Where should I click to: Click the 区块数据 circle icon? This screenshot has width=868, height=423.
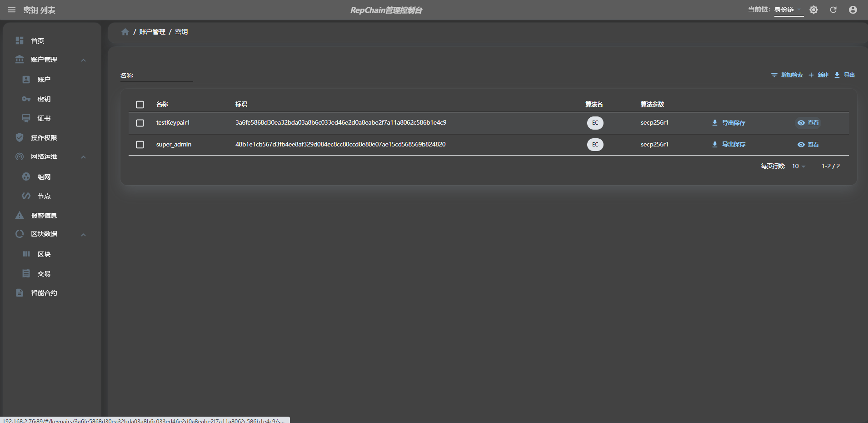pyautogui.click(x=20, y=234)
